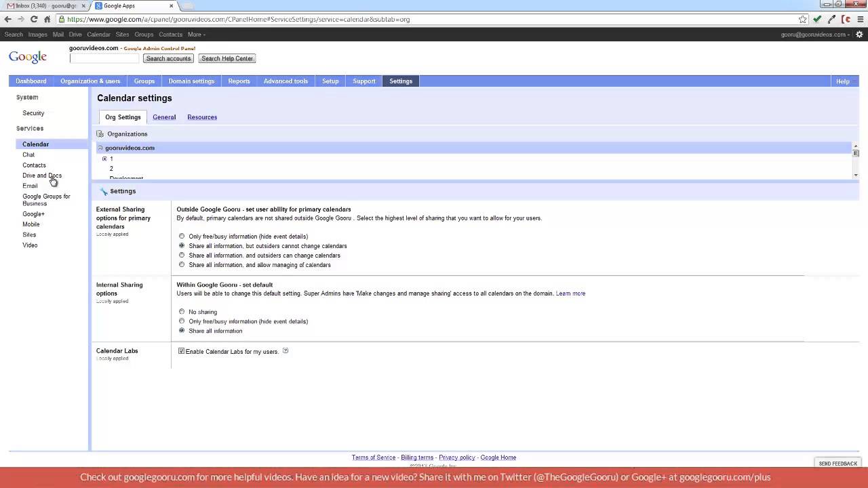This screenshot has width=868, height=488.
Task: Open the Chrome hamburger menu
Action: [x=861, y=20]
